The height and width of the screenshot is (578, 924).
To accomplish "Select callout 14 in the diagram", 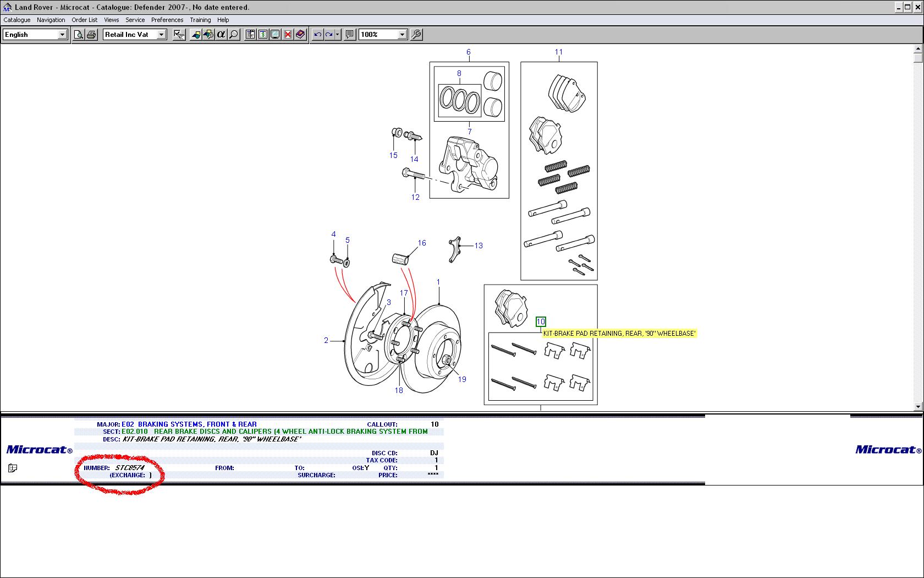I will tap(414, 159).
